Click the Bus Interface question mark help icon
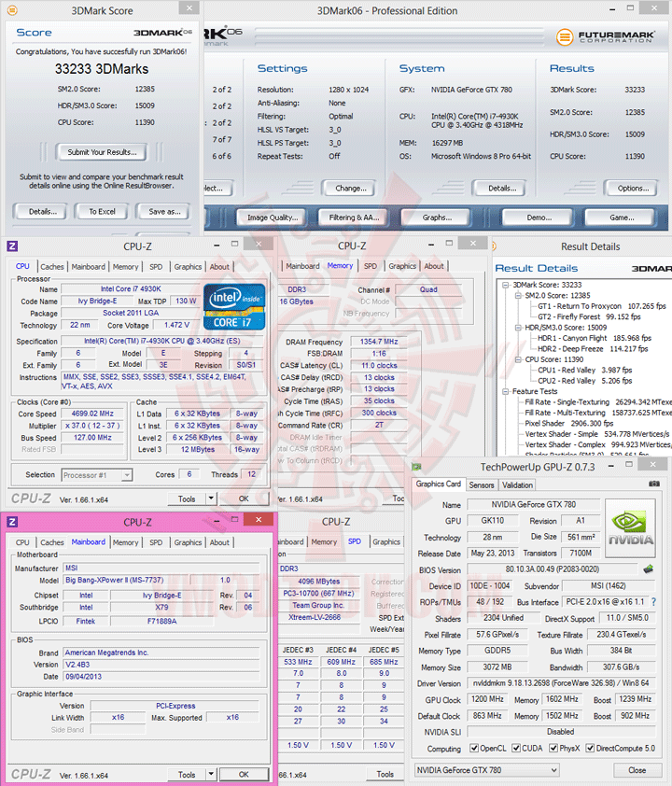Viewport: 672px width, 786px height. point(653,601)
